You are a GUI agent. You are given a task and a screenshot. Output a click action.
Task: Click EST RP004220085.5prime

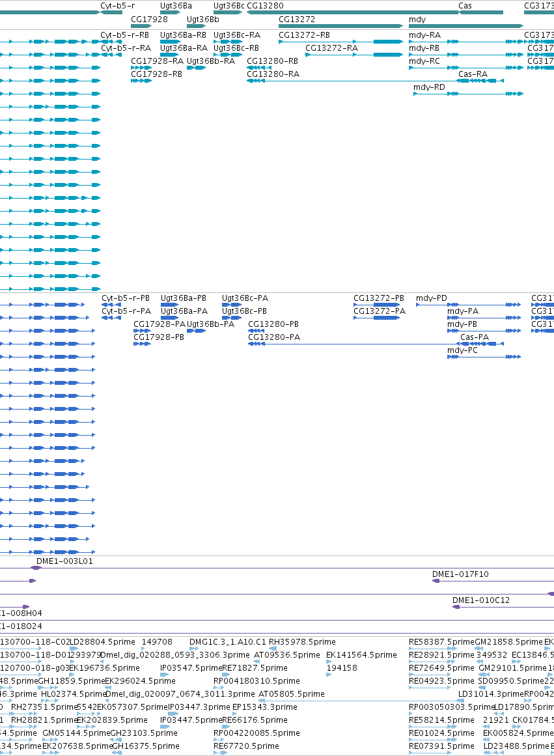(x=256, y=733)
